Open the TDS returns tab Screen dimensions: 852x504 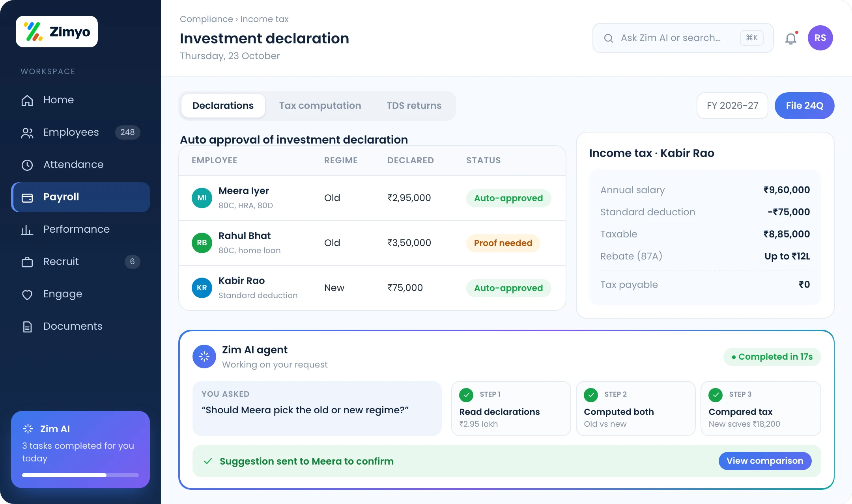coord(414,106)
